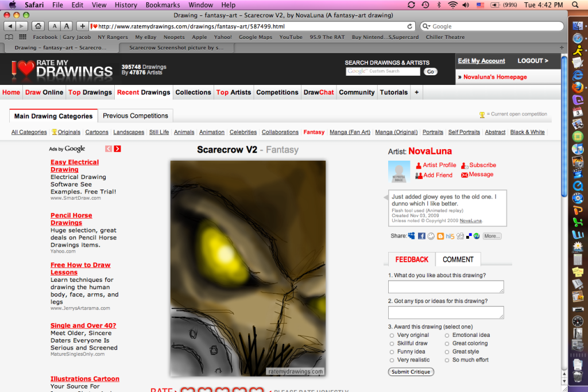Click the 'tips or ideas' feedback field
The width and height of the screenshot is (588, 392).
click(446, 312)
